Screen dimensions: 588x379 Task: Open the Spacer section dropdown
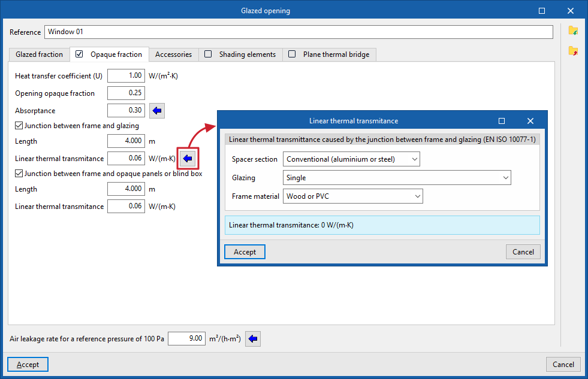(351, 159)
